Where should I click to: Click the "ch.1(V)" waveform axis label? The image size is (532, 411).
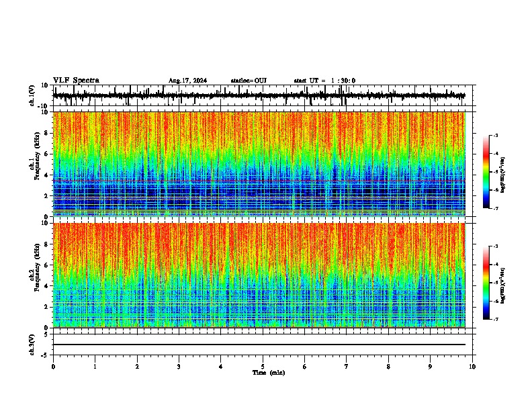click(32, 95)
